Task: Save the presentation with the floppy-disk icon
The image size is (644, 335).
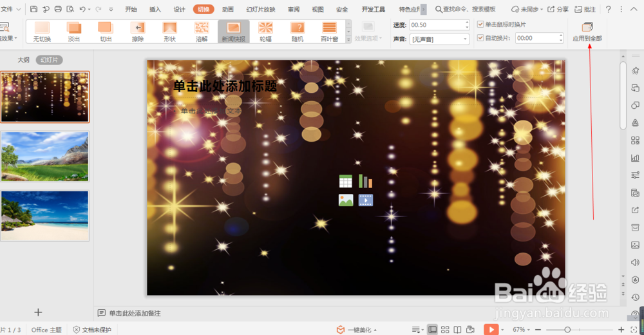Action: pyautogui.click(x=34, y=9)
